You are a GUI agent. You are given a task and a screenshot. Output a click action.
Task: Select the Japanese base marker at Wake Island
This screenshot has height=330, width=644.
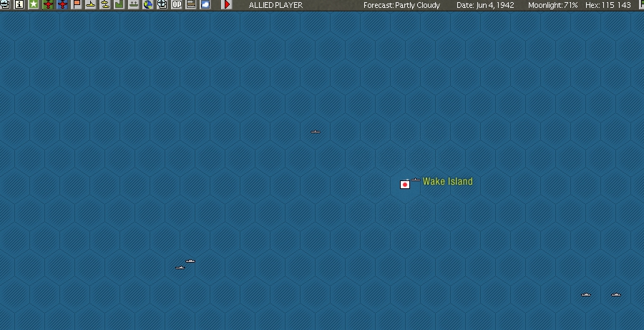coord(405,185)
